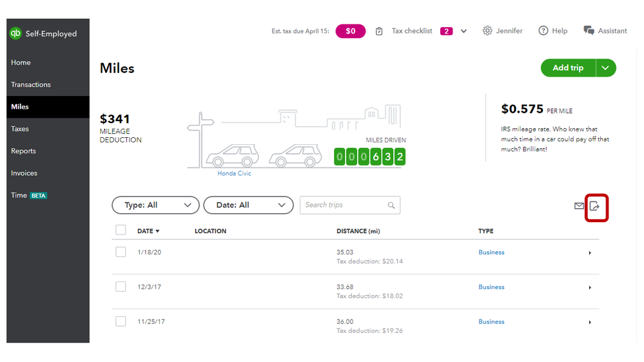Open the Date: All filter dropdown
Screen dimensions: 644x362
point(248,205)
